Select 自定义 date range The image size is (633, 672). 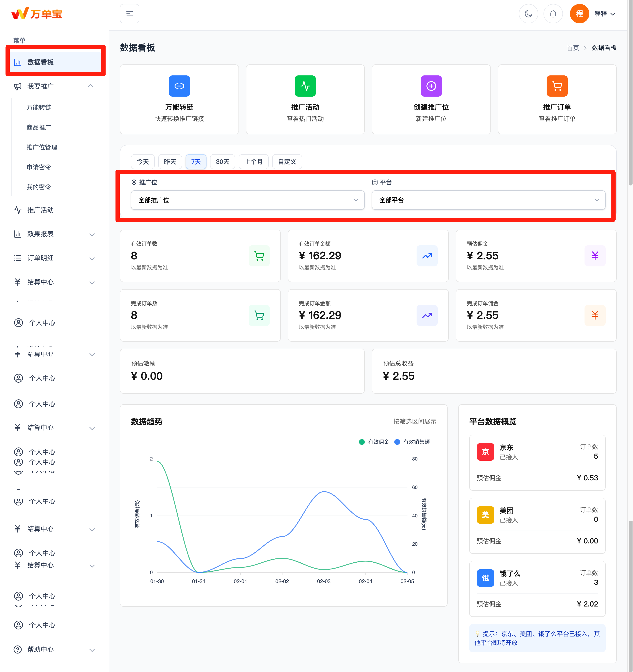[287, 162]
